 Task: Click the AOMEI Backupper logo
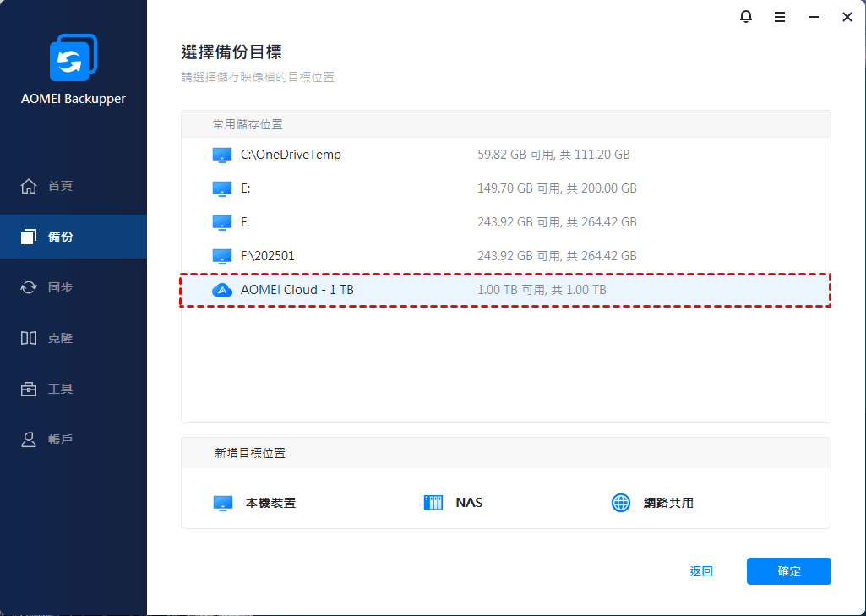[x=73, y=58]
